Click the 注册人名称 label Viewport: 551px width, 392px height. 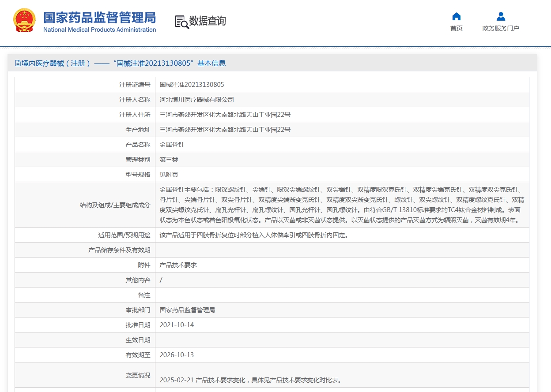135,100
